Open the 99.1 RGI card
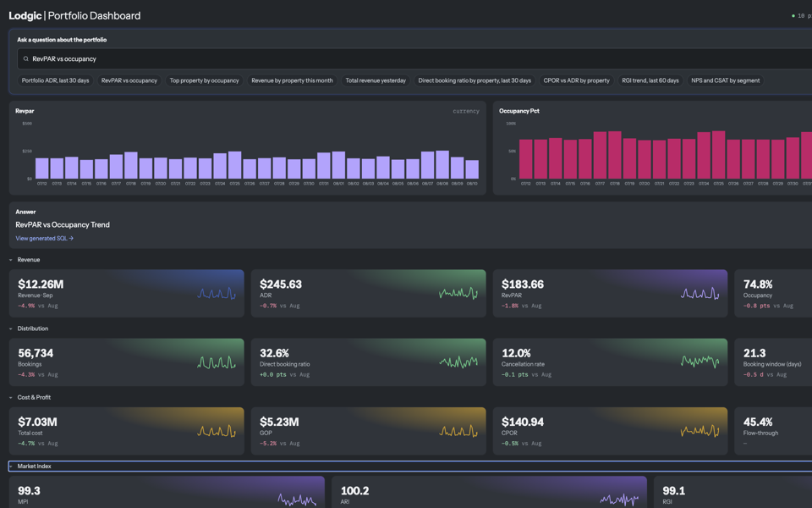This screenshot has width=812, height=508. tap(732, 493)
